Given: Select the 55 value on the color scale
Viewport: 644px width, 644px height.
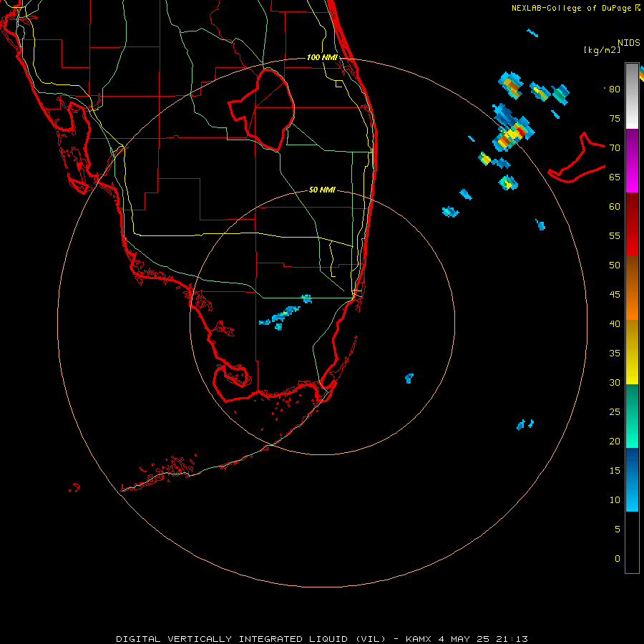Looking at the screenshot, I should 615,235.
